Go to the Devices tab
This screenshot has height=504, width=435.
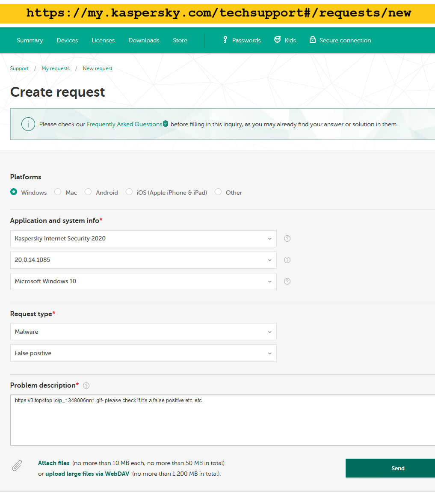tap(67, 40)
